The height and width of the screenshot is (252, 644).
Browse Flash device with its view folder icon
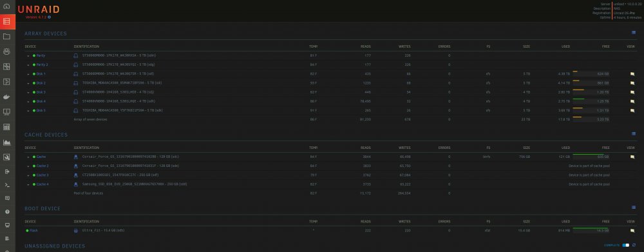632,231
